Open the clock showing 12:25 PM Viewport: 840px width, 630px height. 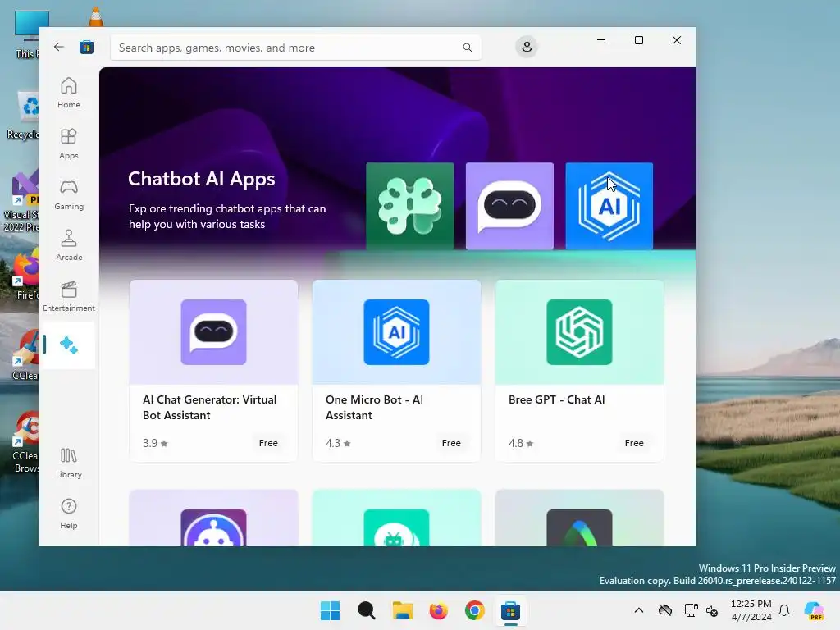pyautogui.click(x=751, y=610)
